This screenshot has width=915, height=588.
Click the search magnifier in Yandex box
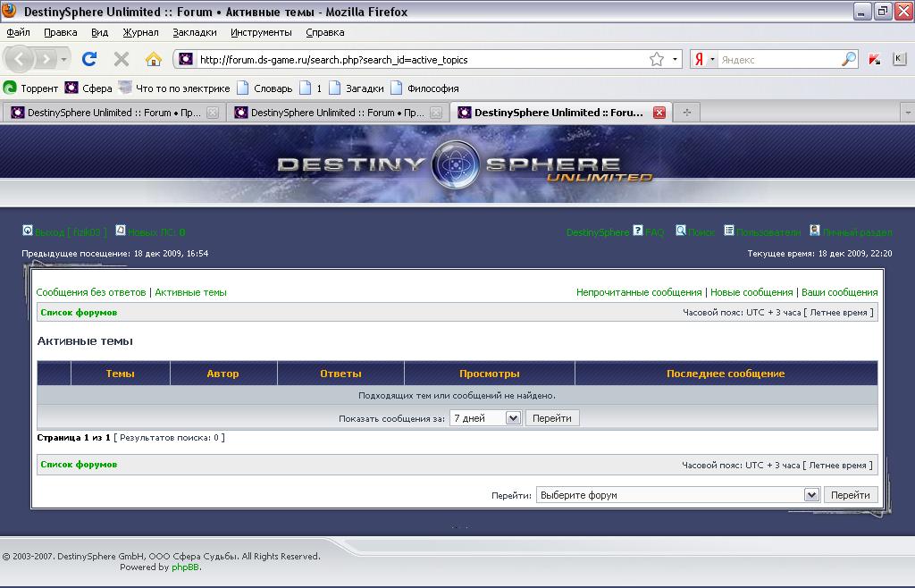click(849, 60)
